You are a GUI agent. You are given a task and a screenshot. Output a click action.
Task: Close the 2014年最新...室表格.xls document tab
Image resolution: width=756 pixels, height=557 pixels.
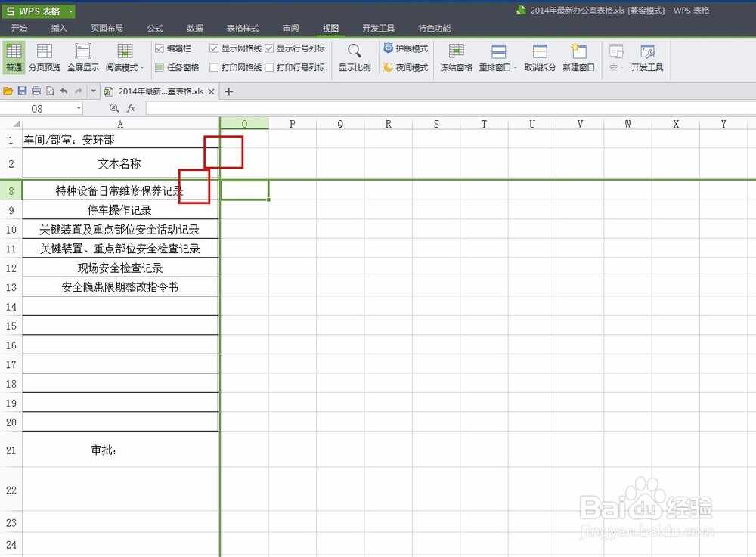click(x=211, y=91)
